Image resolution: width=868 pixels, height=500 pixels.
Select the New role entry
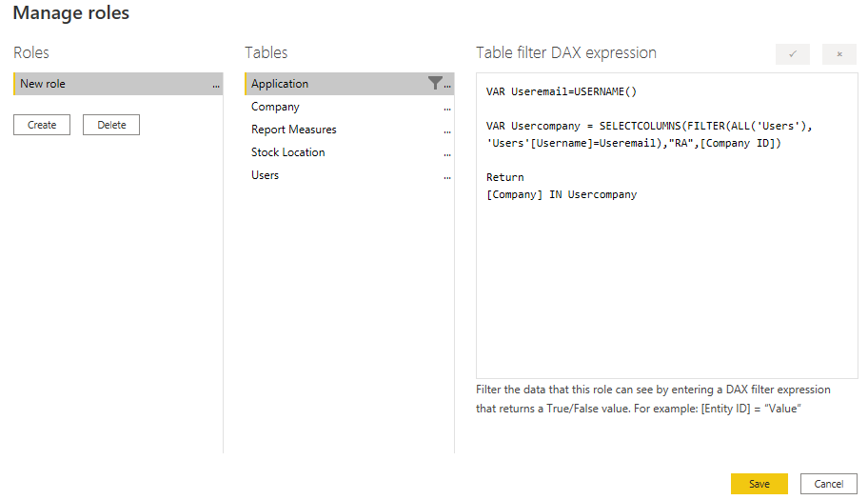click(118, 84)
